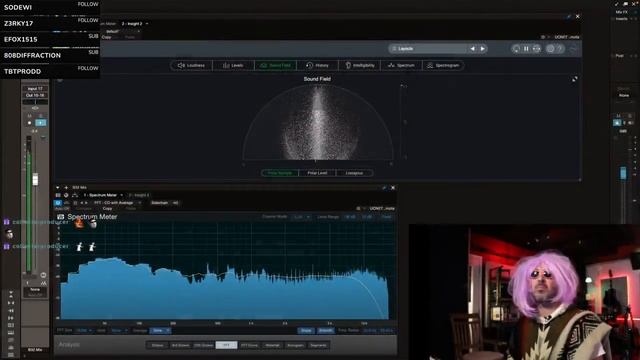Open the '1 - Spectrum Meter' plugin dropdown
Screen dimensions: 640x360
(x=103, y=195)
